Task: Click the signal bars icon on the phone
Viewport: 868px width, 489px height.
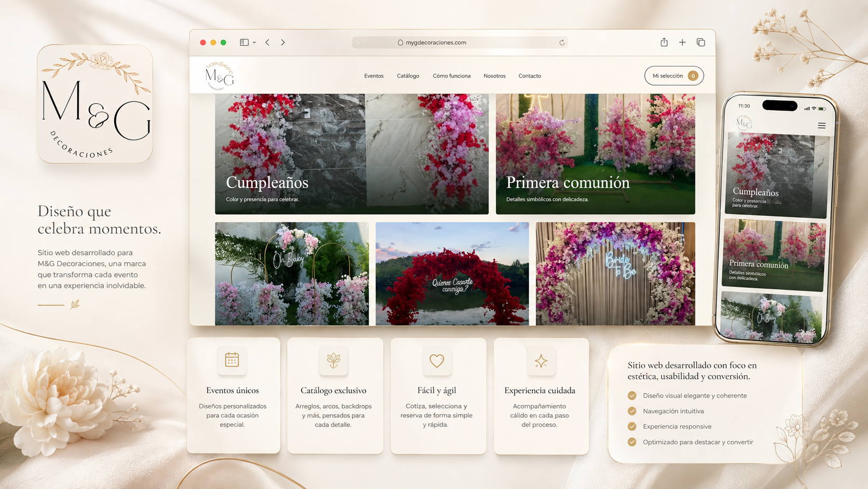Action: pyautogui.click(x=807, y=109)
